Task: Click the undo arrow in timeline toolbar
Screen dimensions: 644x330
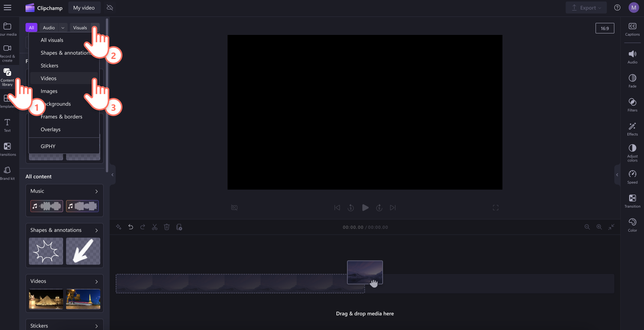Action: pos(131,227)
